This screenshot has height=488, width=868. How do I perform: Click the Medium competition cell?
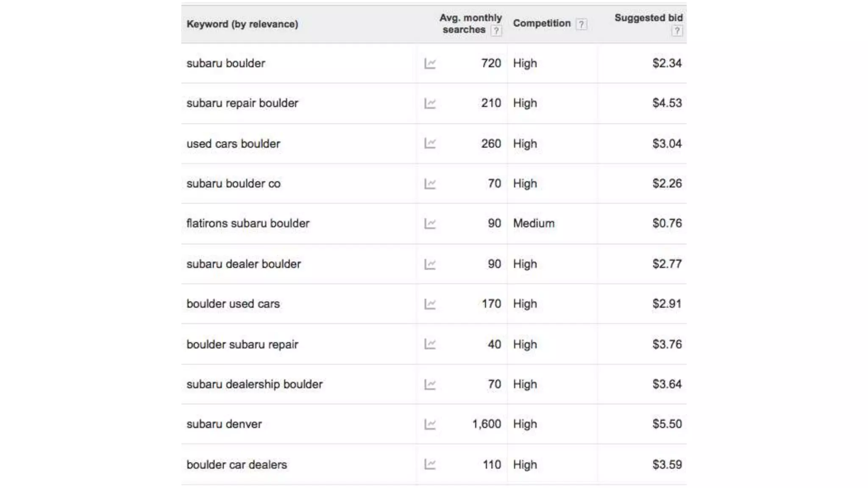[534, 223]
